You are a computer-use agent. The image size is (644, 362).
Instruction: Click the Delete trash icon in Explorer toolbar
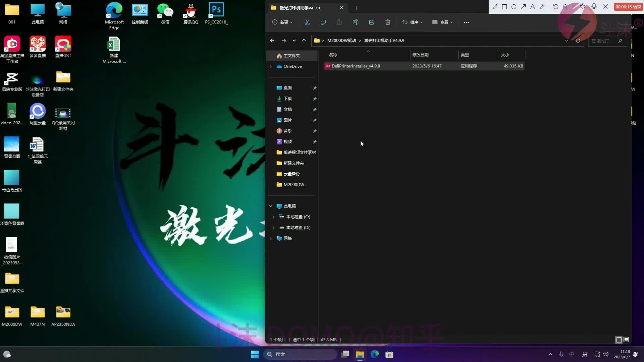(387, 22)
